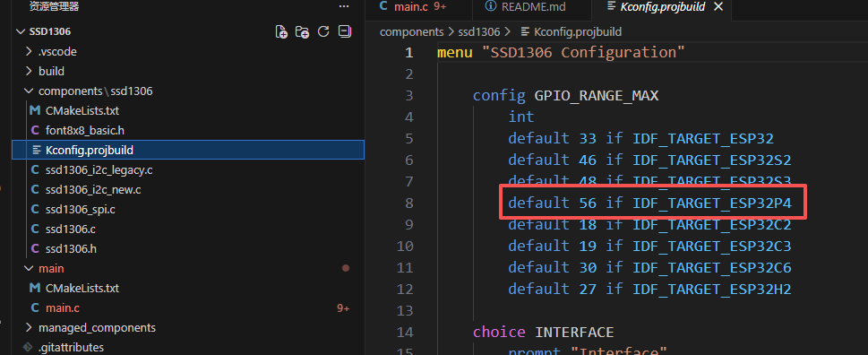868x355 pixels.
Task: Click line number 14 in the gutter
Action: click(x=406, y=333)
